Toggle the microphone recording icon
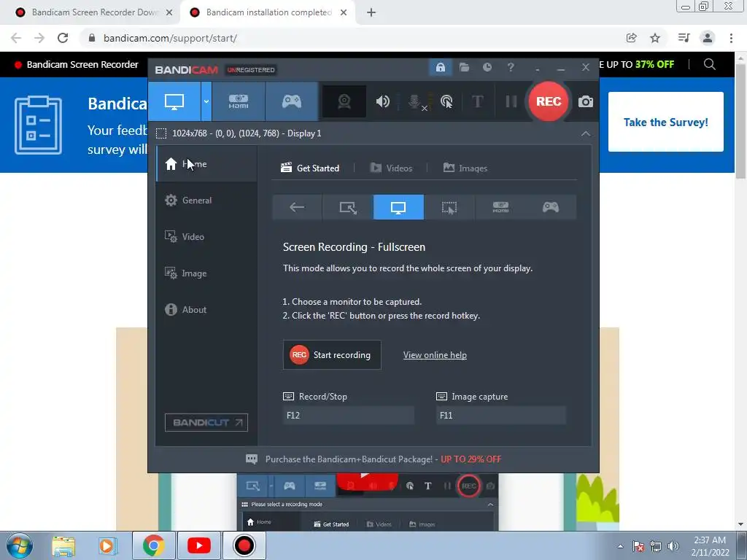 tap(415, 101)
